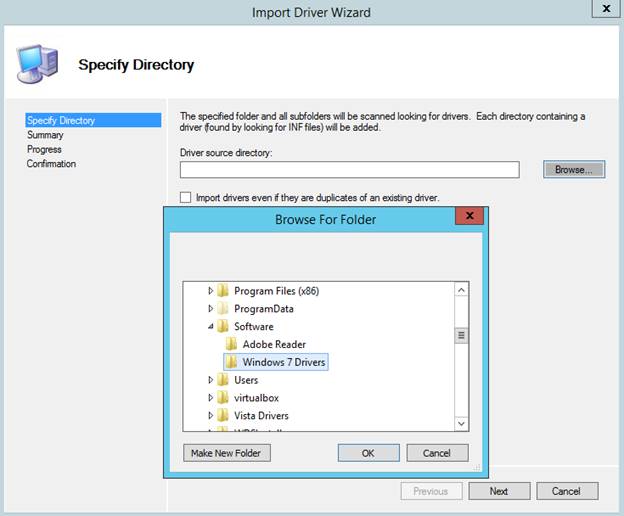This screenshot has height=516, width=624.
Task: Click the Users folder icon
Action: (x=223, y=380)
